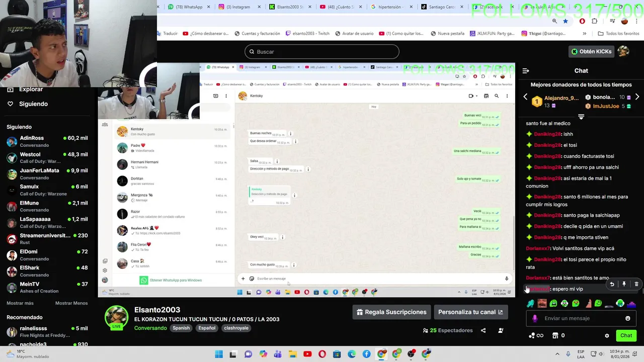Pin the hovered chat message

point(624,284)
